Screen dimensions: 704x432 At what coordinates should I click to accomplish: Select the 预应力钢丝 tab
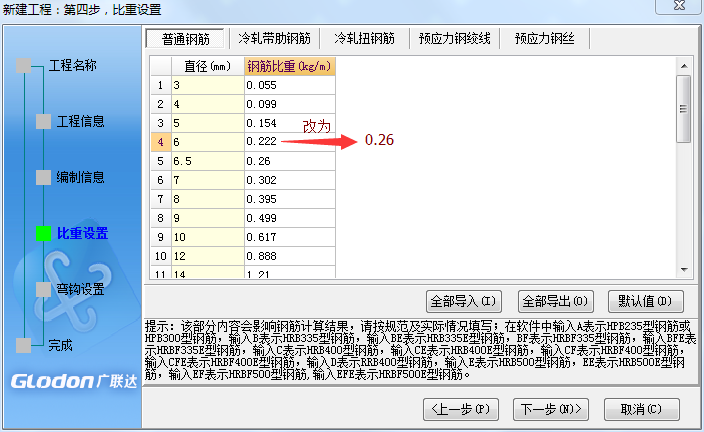coord(544,39)
